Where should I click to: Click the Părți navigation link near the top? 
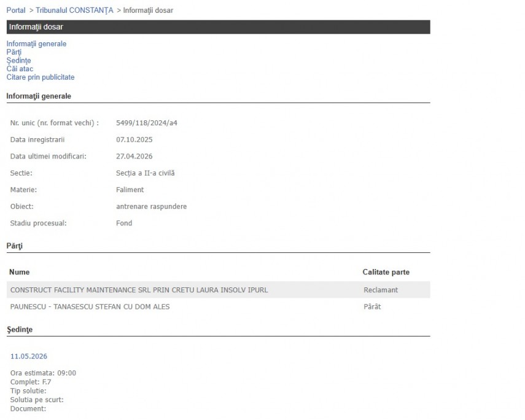(14, 52)
